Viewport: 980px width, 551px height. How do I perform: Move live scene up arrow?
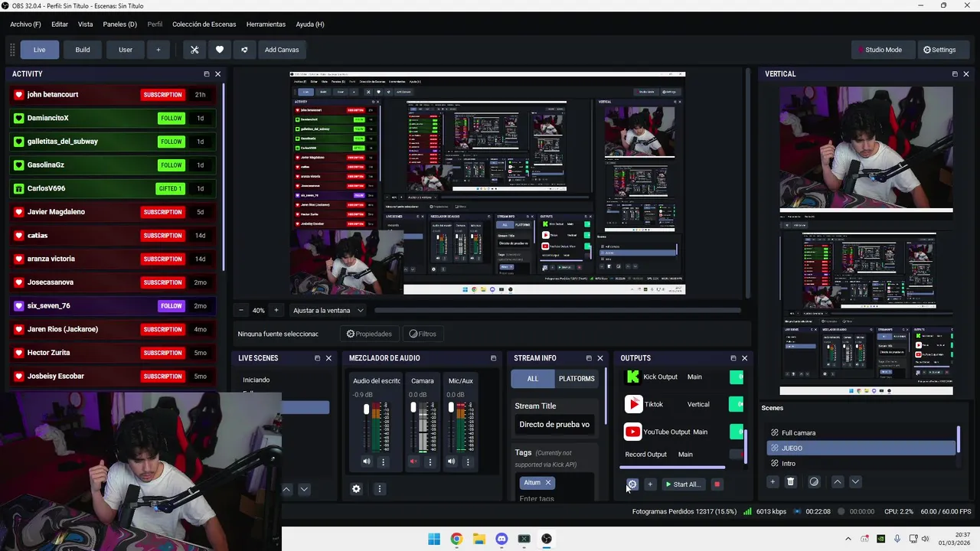click(286, 489)
